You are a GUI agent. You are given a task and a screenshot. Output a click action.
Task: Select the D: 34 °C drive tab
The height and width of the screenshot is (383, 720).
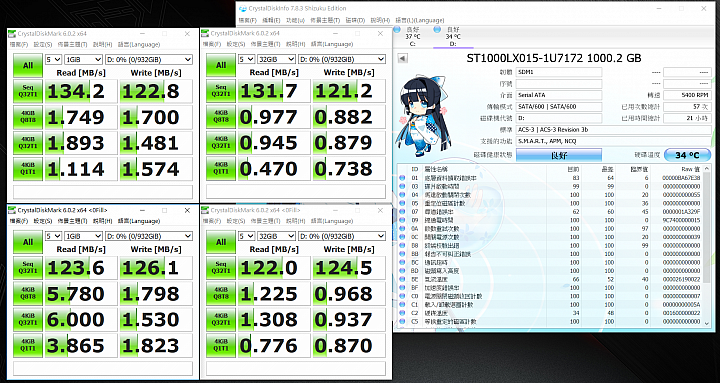pos(453,37)
